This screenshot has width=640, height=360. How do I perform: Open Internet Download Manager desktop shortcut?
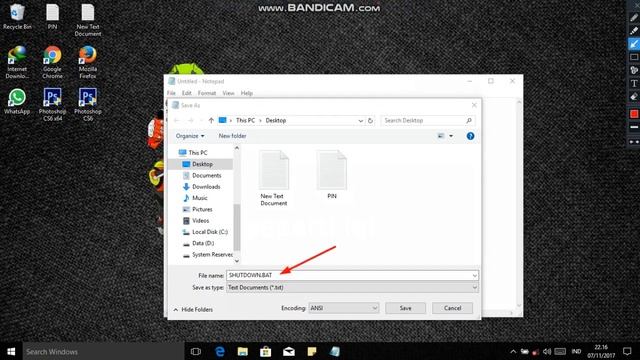pyautogui.click(x=17, y=62)
